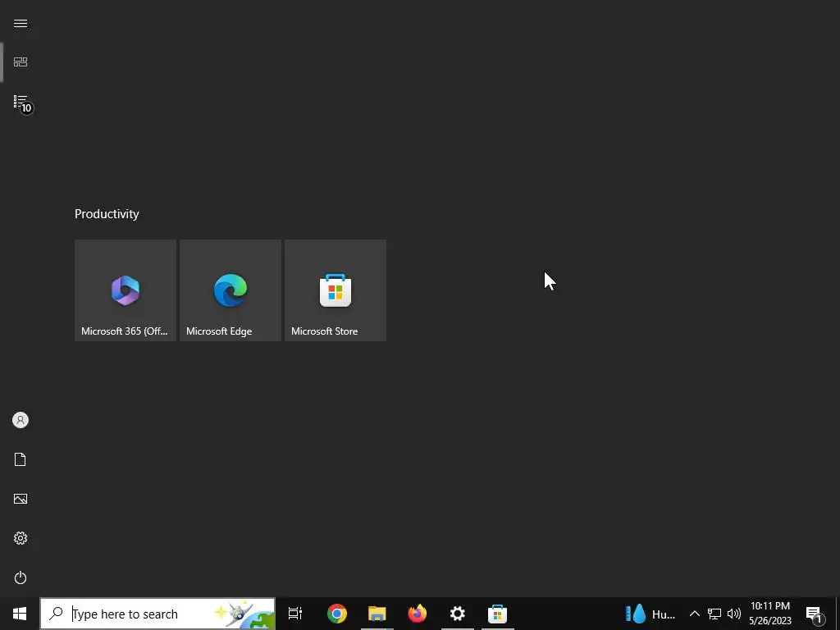The width and height of the screenshot is (840, 630).
Task: Expand the Start menu hamburger button
Action: tap(21, 23)
